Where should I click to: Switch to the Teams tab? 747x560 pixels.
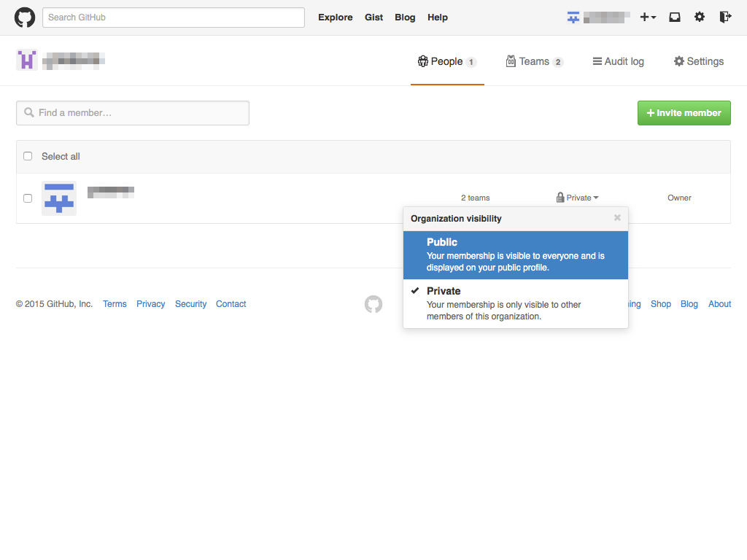pyautogui.click(x=535, y=62)
